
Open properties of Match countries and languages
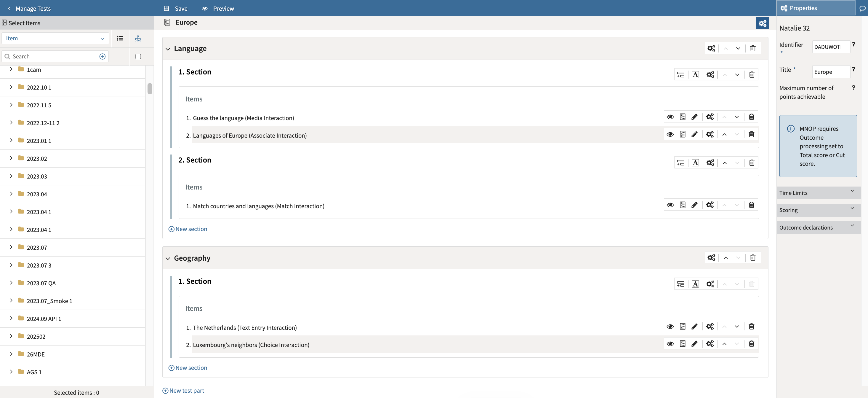710,205
